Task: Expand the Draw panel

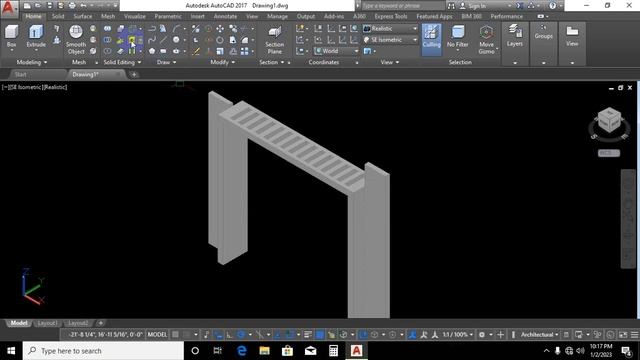Action: [x=167, y=62]
